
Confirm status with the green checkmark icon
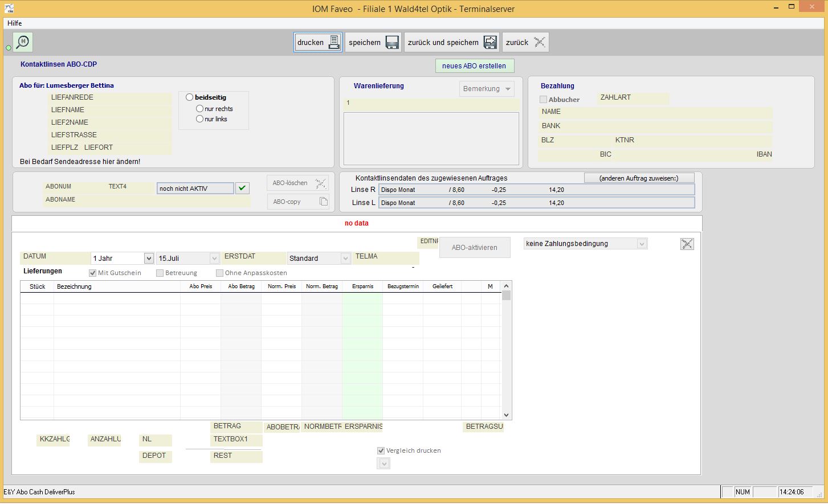pyautogui.click(x=242, y=188)
